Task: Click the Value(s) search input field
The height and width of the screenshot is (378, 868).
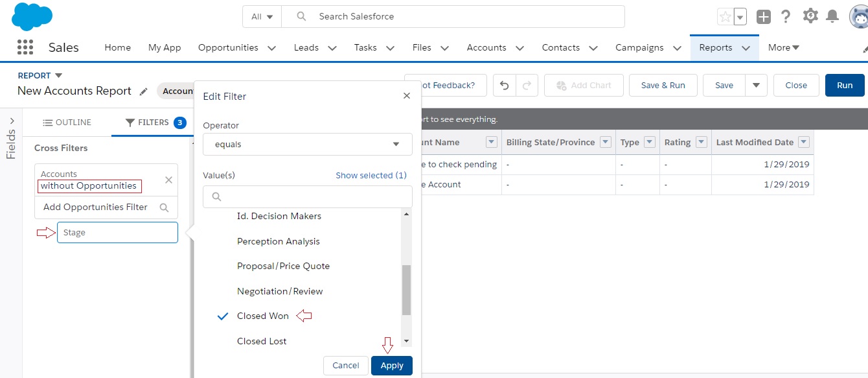Action: [x=308, y=196]
